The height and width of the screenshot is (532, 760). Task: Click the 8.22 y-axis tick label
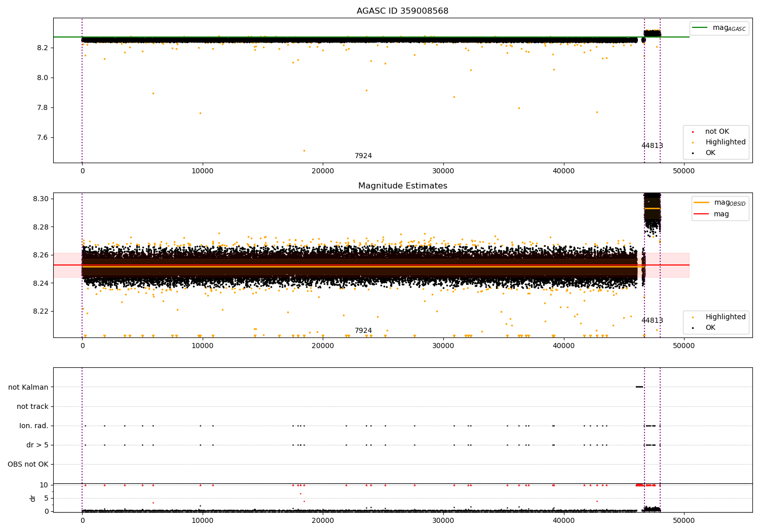tap(40, 312)
